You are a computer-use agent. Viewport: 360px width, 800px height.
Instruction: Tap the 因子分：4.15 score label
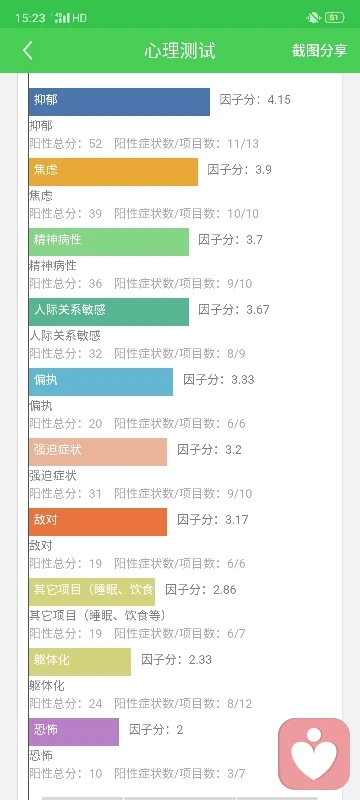pos(255,99)
